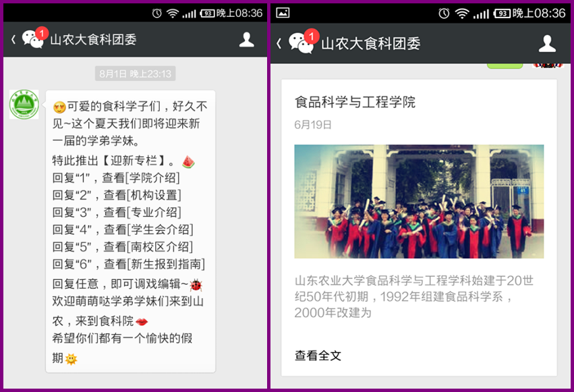Open the article title 食品科学与工程学院

coord(355,102)
